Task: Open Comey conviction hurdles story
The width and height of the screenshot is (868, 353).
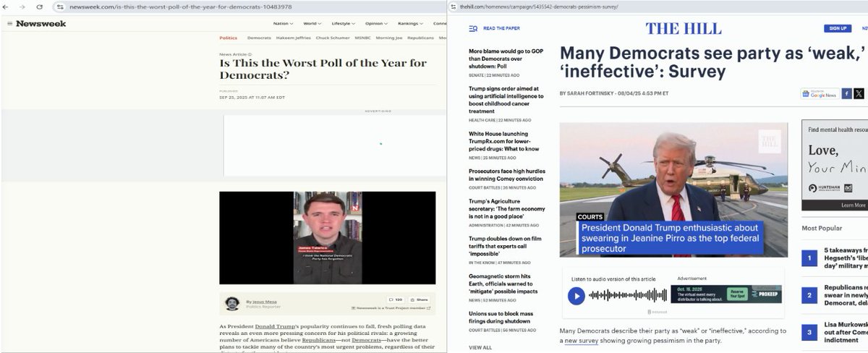Action: (506, 174)
